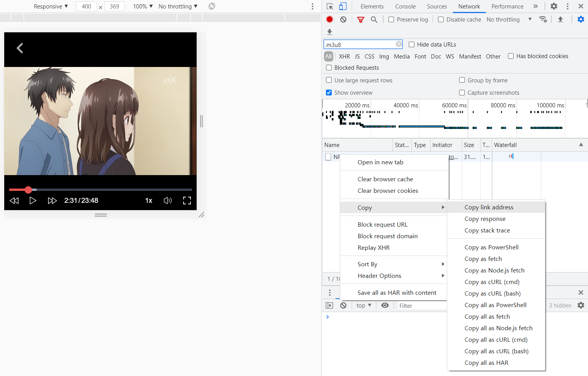This screenshot has width=588, height=376.
Task: Import HAR file upload icon
Action: pyautogui.click(x=560, y=19)
